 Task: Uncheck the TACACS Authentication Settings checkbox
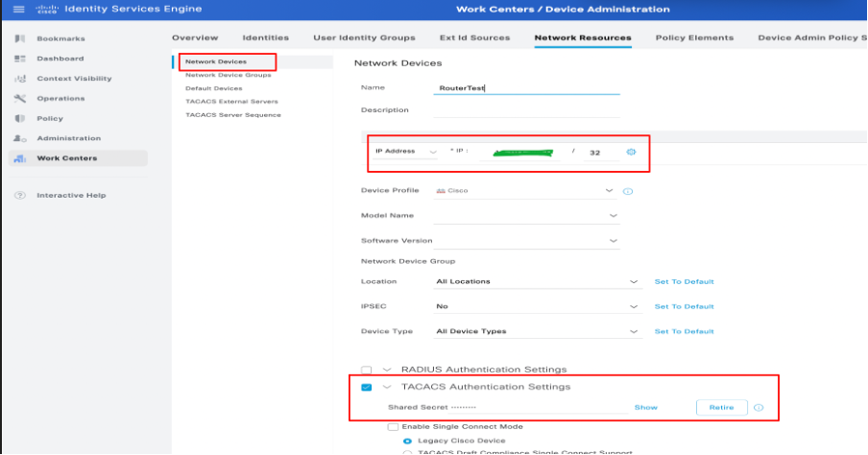click(367, 387)
